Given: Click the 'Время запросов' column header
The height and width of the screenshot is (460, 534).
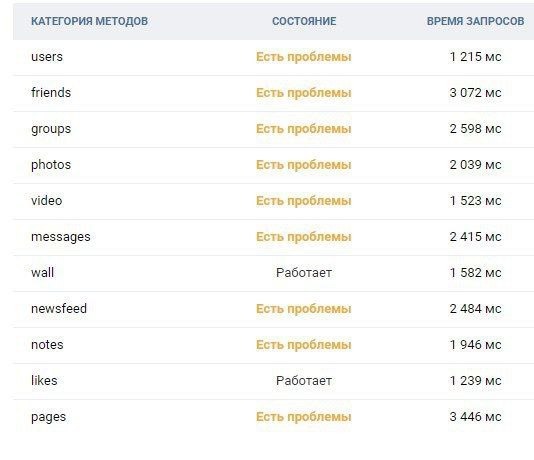Looking at the screenshot, I should (475, 21).
